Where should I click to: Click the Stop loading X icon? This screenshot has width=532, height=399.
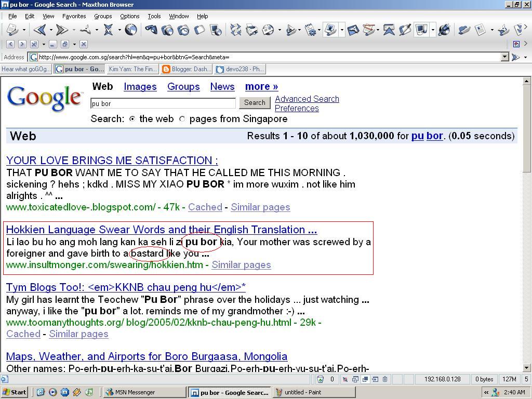pyautogui.click(x=108, y=30)
